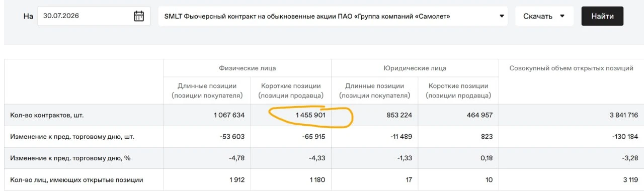Open the calendar date picker icon
The image size is (644, 192).
(x=139, y=16)
